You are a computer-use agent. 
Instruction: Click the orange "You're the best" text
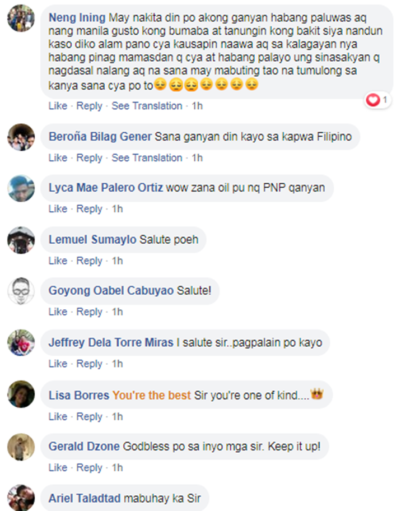point(152,396)
